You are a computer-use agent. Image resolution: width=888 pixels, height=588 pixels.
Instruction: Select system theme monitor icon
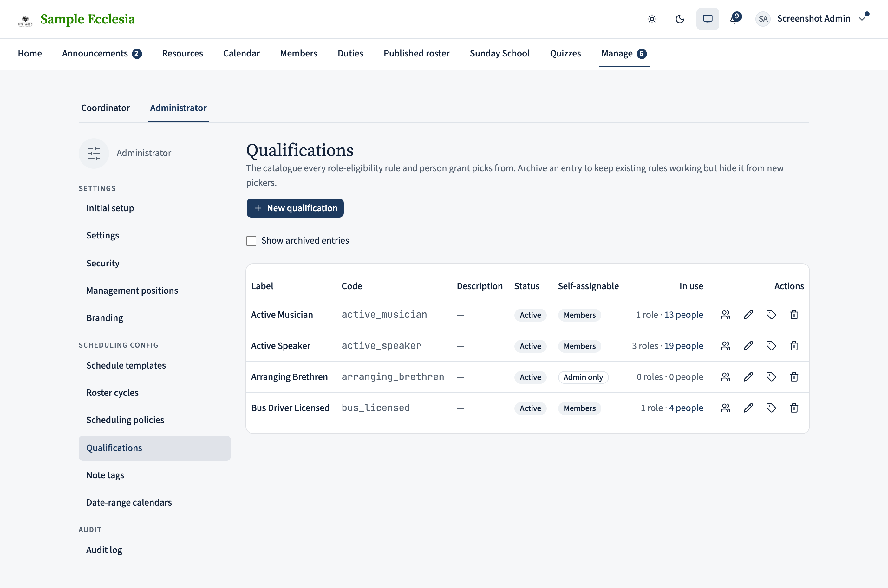707,19
